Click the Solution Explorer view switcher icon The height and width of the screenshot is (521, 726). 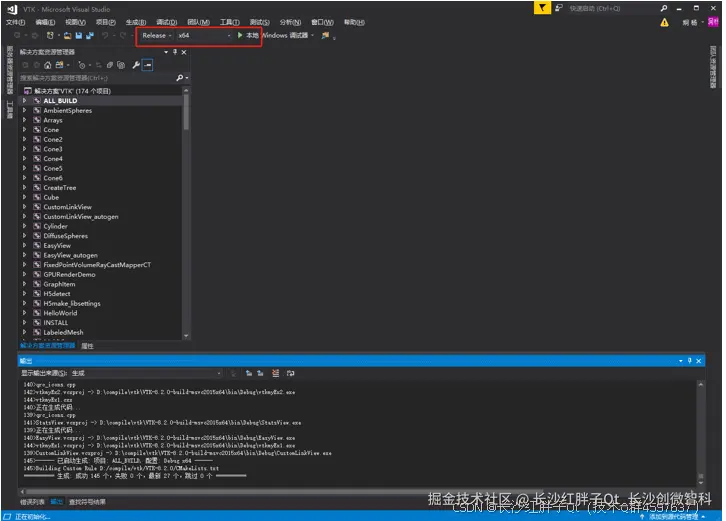coord(59,65)
